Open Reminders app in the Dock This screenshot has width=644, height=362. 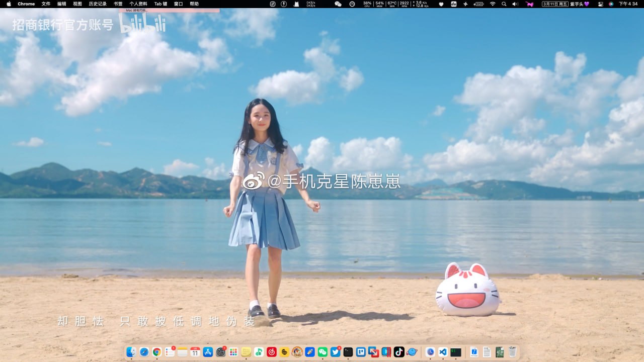click(170, 352)
